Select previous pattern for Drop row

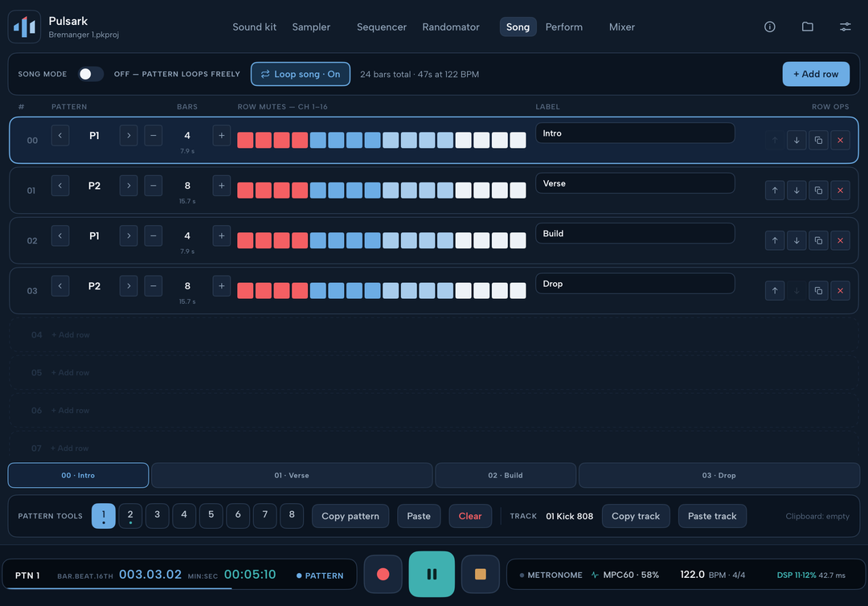[x=60, y=286]
